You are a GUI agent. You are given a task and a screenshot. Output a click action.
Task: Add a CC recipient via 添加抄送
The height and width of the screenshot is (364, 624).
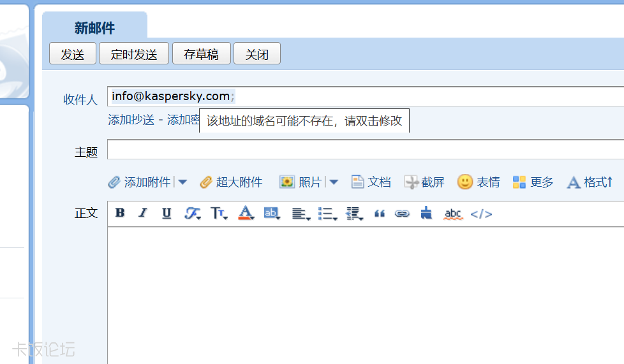click(x=131, y=120)
